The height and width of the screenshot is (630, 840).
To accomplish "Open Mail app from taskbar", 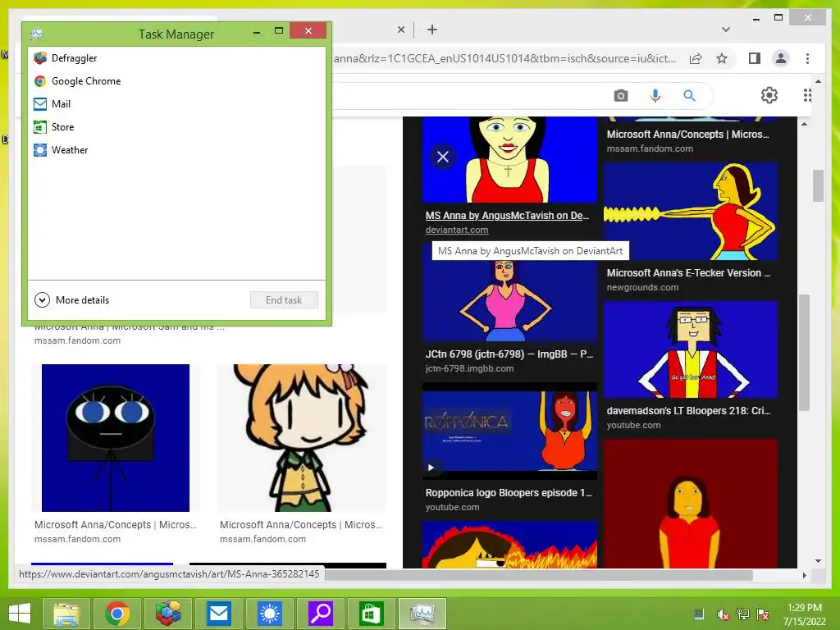I will coord(218,614).
